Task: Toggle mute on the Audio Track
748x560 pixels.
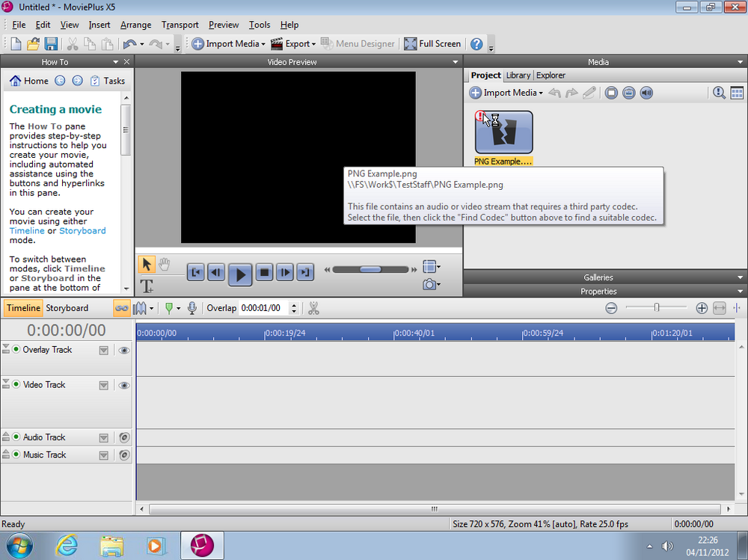Action: tap(124, 437)
